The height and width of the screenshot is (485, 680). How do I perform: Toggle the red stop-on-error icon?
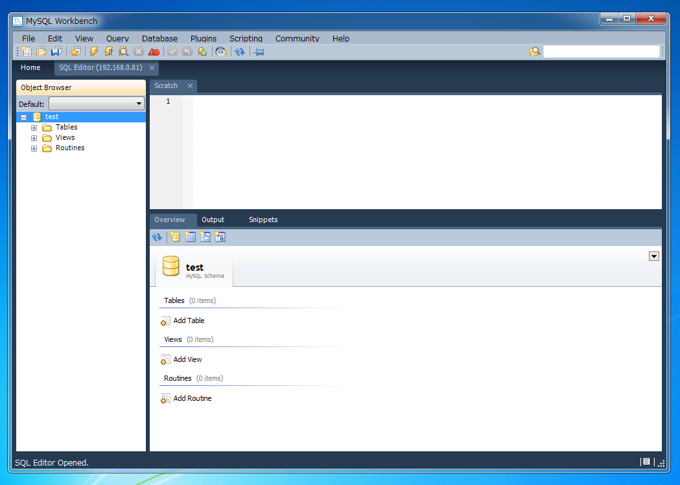pyautogui.click(x=154, y=52)
